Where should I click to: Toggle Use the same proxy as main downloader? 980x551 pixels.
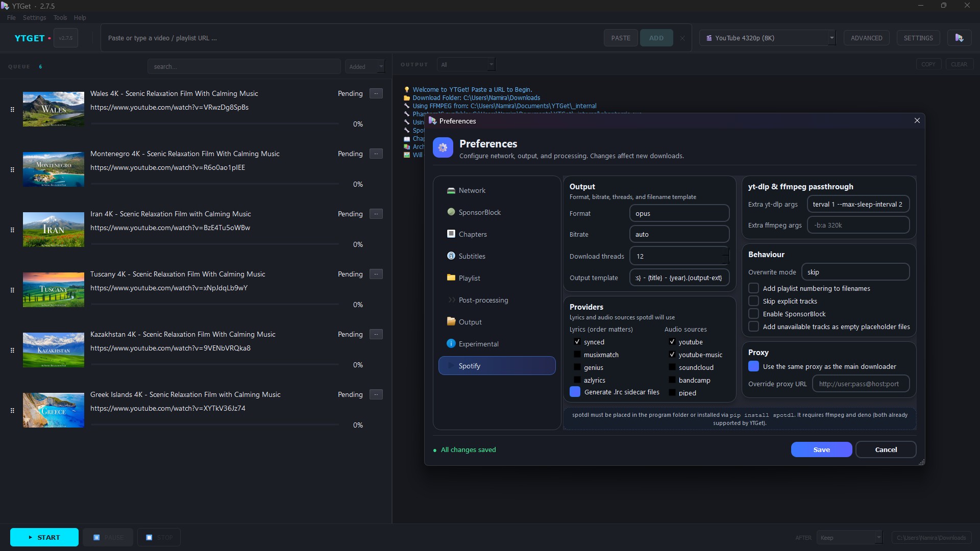point(753,366)
